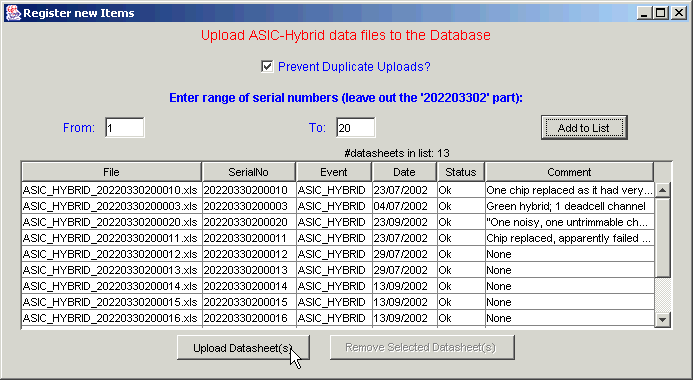Select row ASIC_HYBRID_20220330200003.xls
Viewport: 693px width, 380px height.
click(x=338, y=206)
